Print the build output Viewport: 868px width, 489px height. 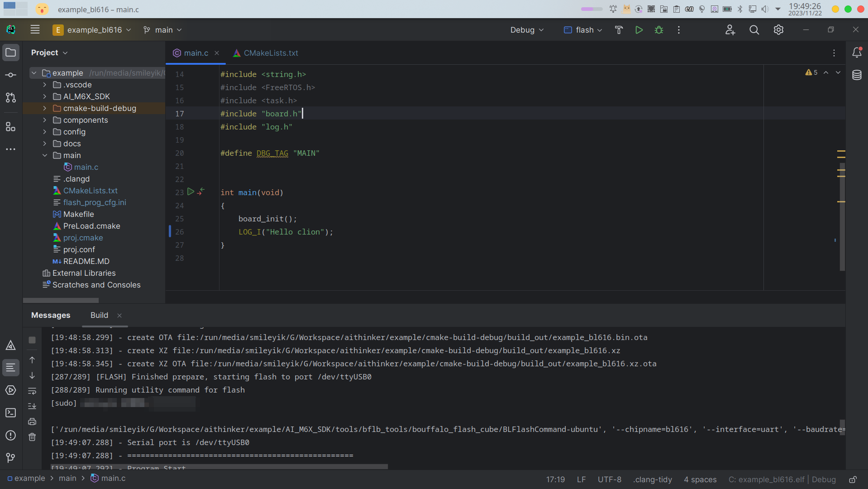click(x=32, y=422)
